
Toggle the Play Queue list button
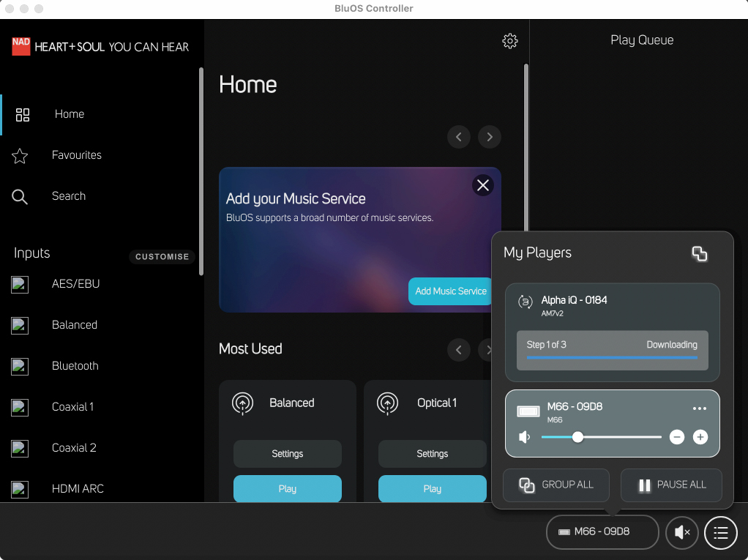720,532
